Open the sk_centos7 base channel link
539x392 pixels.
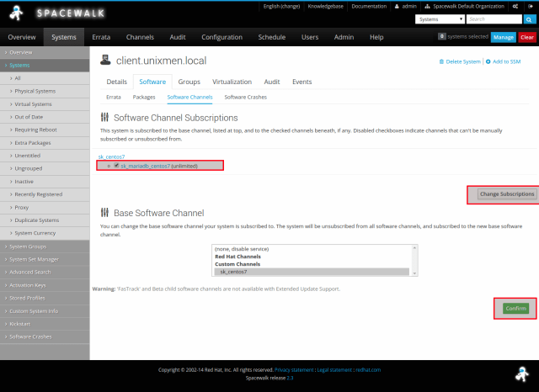coord(111,156)
